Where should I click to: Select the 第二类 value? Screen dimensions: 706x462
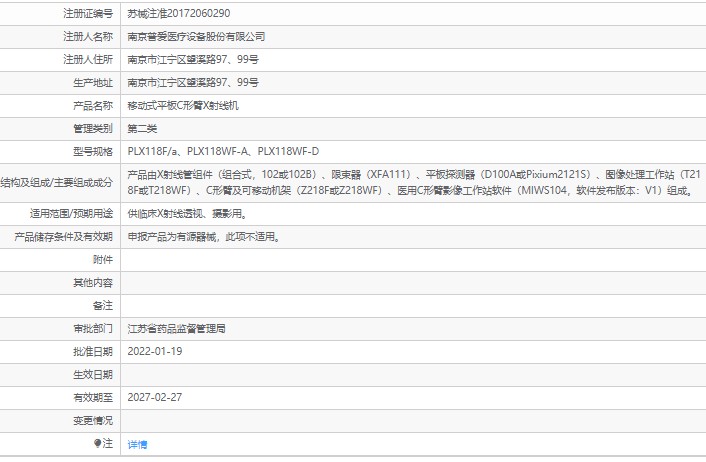pos(142,129)
